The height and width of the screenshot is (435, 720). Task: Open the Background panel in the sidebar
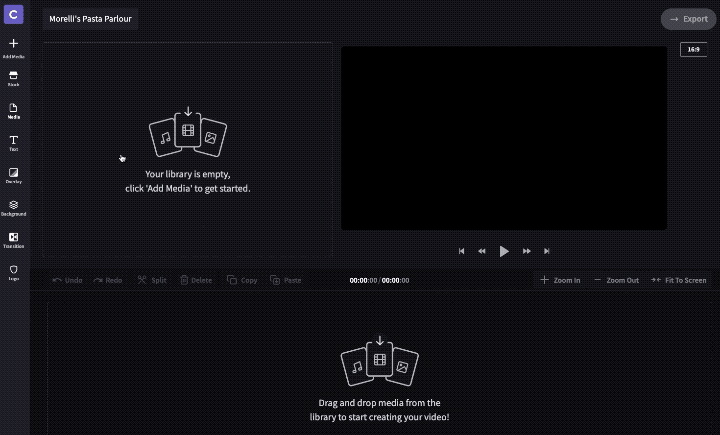point(13,208)
